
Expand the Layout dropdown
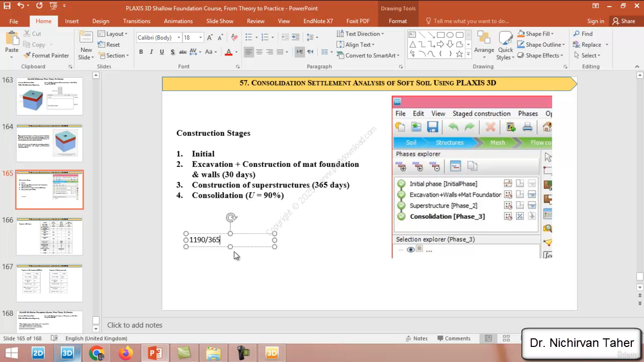[113, 34]
